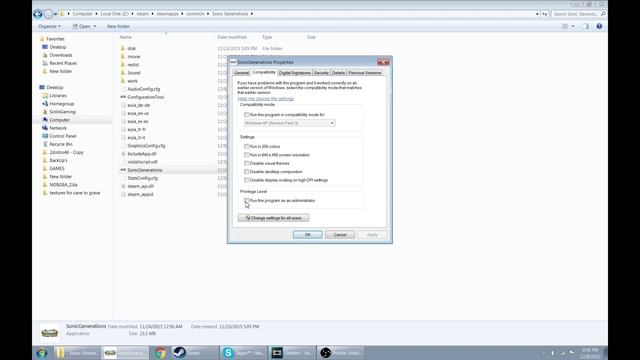Click Cancel in Properties dialog
The height and width of the screenshot is (360, 640).
[x=340, y=235]
